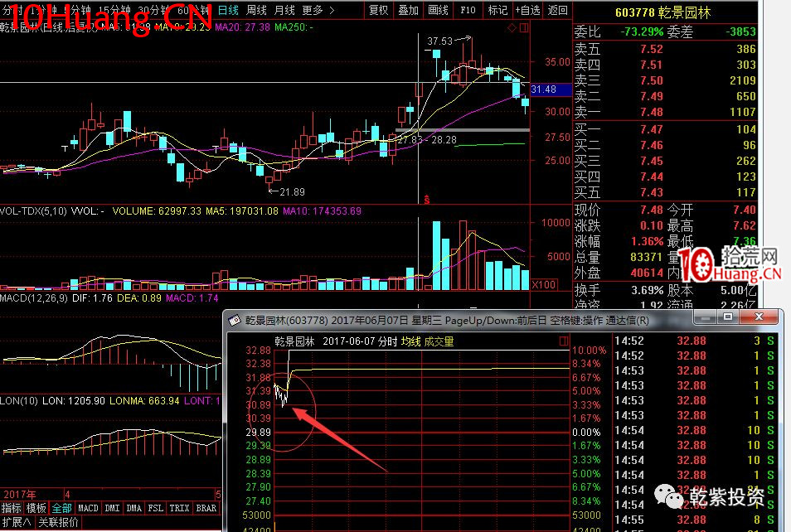Select the MACD indicator tab

[x=88, y=508]
